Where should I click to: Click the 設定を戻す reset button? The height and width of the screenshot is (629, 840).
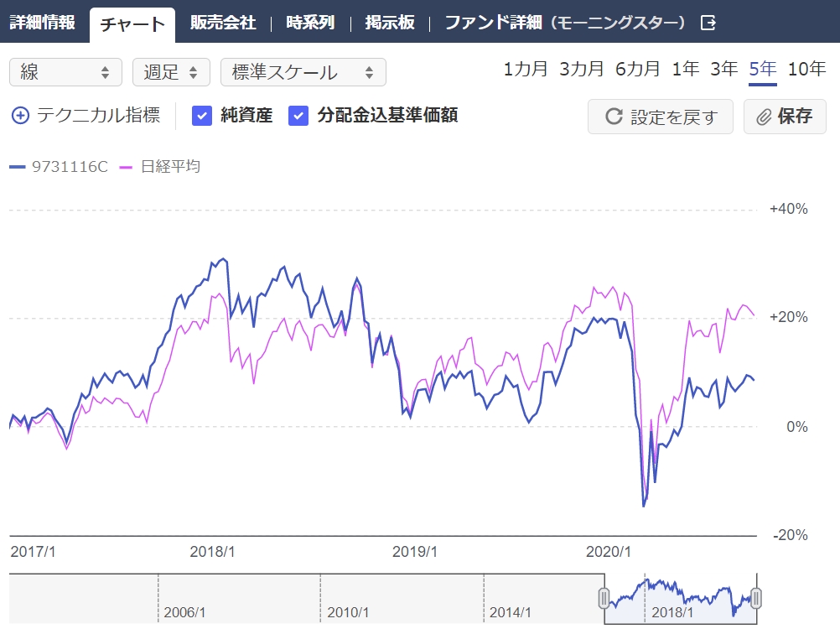661,117
